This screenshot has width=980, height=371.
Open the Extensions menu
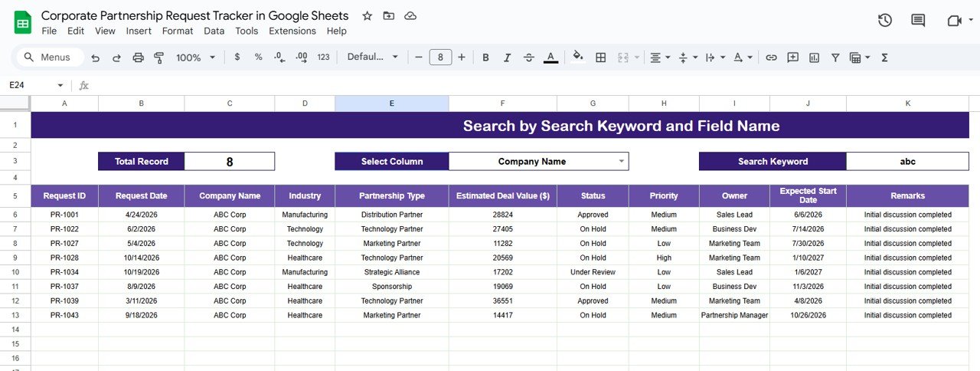tap(292, 31)
